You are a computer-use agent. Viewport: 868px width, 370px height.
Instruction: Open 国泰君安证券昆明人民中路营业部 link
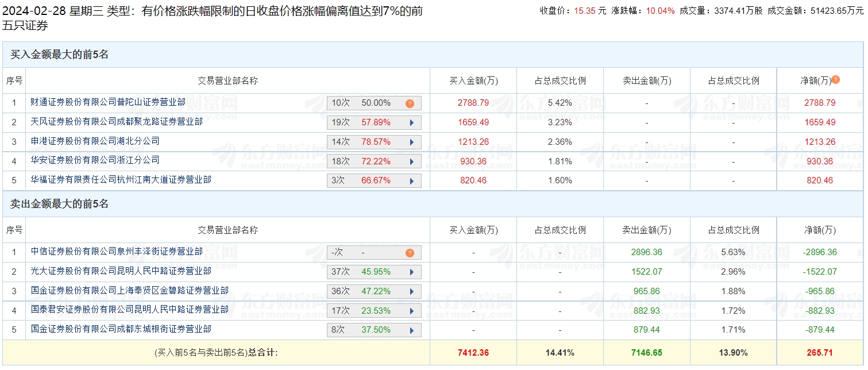point(129,310)
